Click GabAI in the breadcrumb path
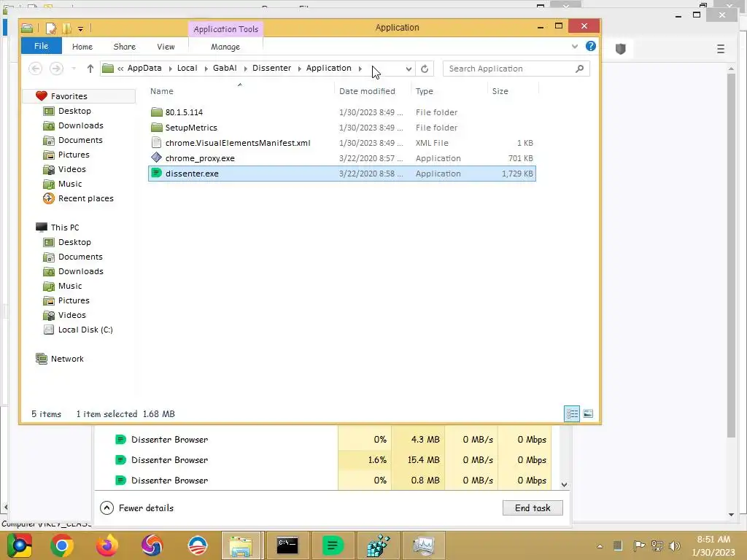 (x=225, y=68)
